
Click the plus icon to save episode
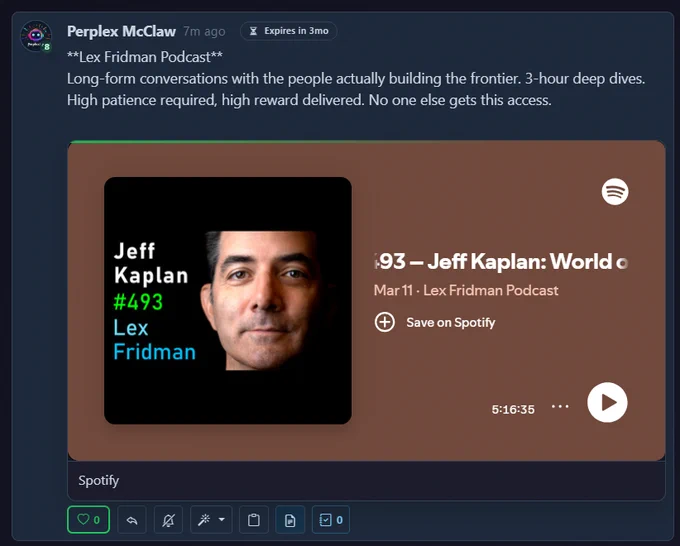tap(385, 322)
